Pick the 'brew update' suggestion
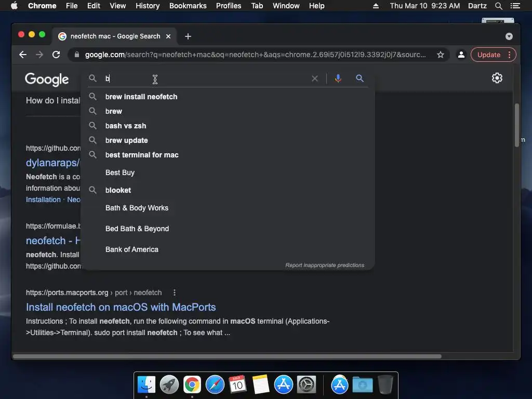The image size is (532, 399). 228,140
